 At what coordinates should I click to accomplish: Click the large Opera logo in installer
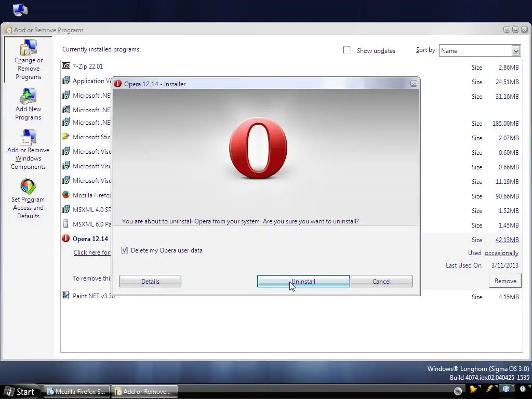(x=258, y=148)
